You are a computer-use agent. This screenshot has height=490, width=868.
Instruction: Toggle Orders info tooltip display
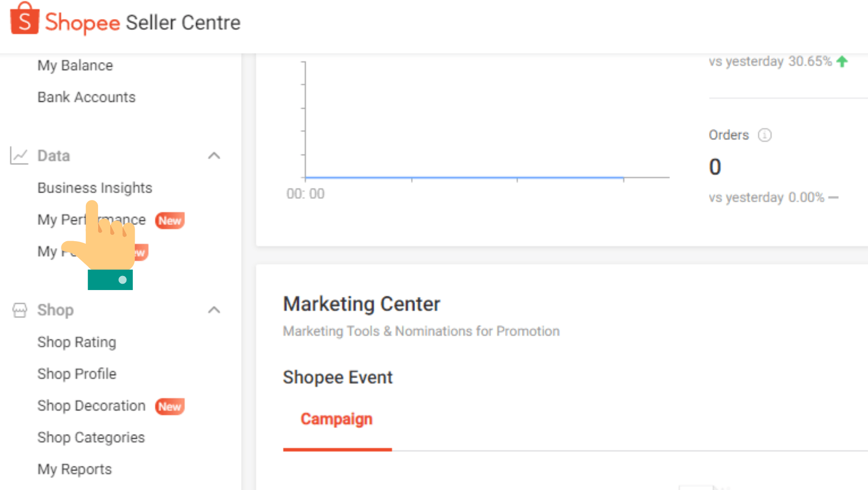click(x=764, y=134)
